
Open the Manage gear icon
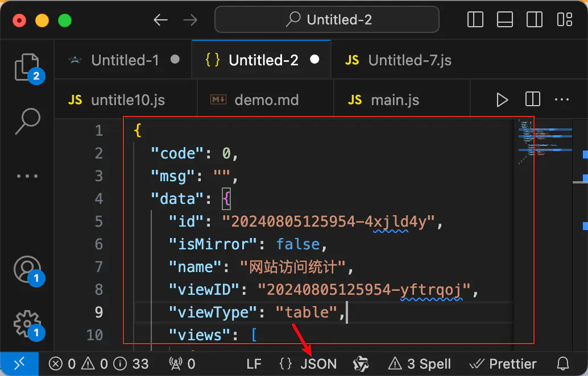[x=27, y=323]
